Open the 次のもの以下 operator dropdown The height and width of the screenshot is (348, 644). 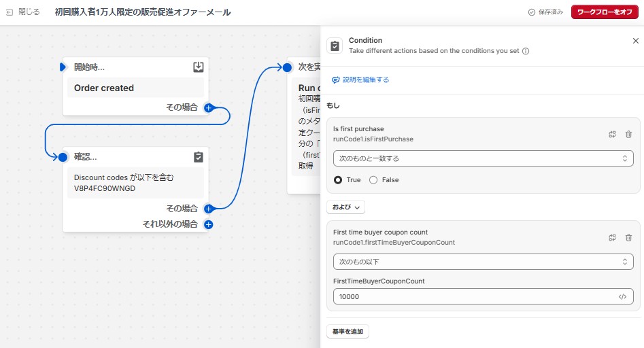[483, 262]
